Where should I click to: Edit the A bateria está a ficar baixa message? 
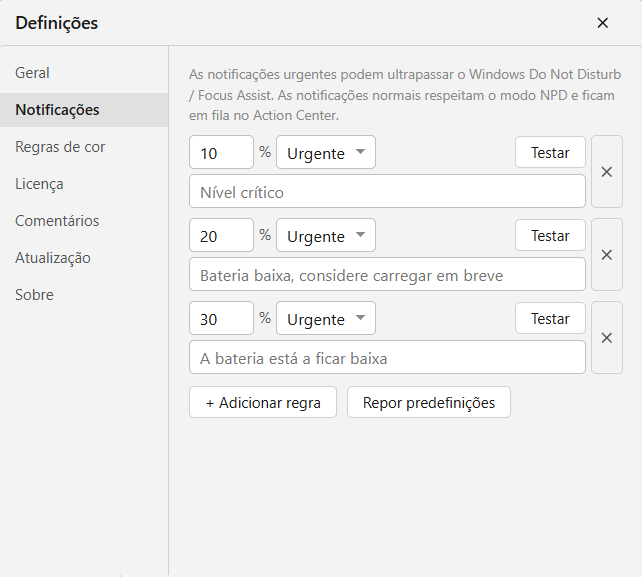[x=387, y=357]
